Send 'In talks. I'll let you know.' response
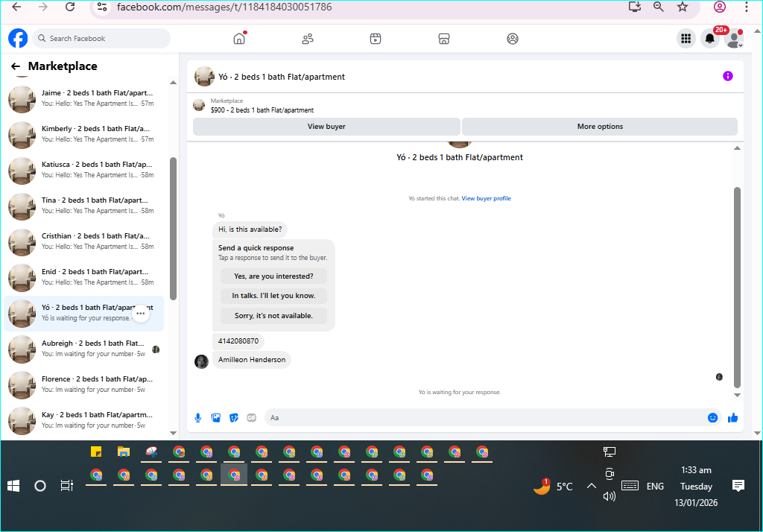The height and width of the screenshot is (532, 763). click(273, 296)
